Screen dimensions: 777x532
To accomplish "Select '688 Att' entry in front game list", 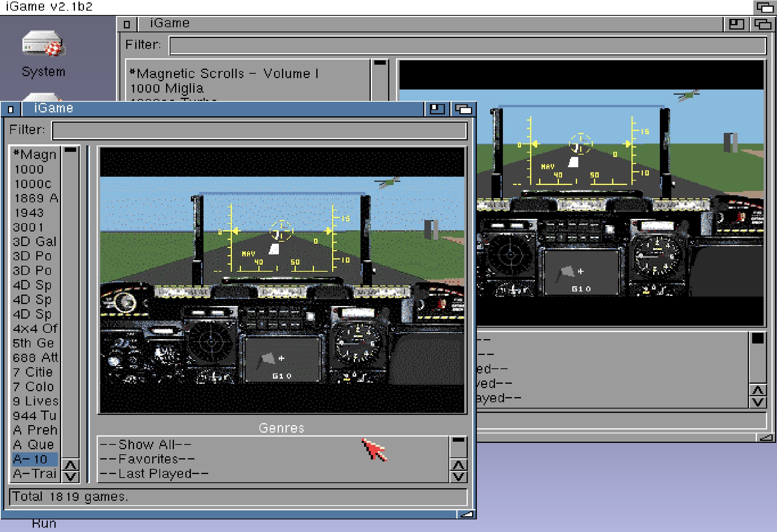I will pos(35,358).
